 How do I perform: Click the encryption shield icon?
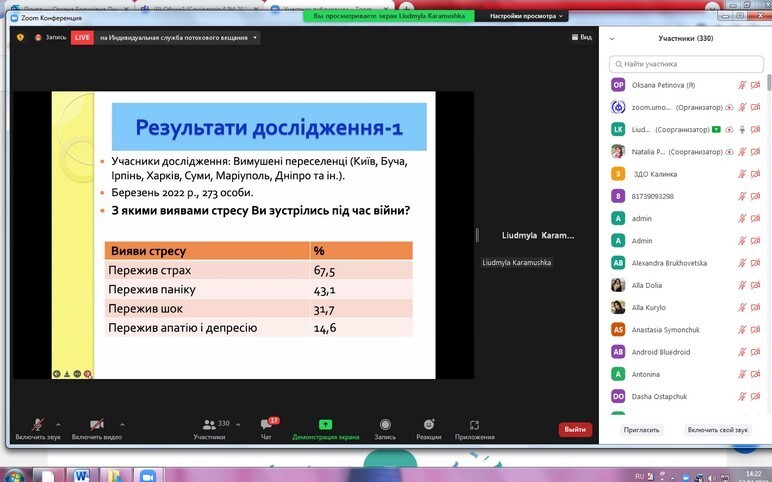point(20,37)
